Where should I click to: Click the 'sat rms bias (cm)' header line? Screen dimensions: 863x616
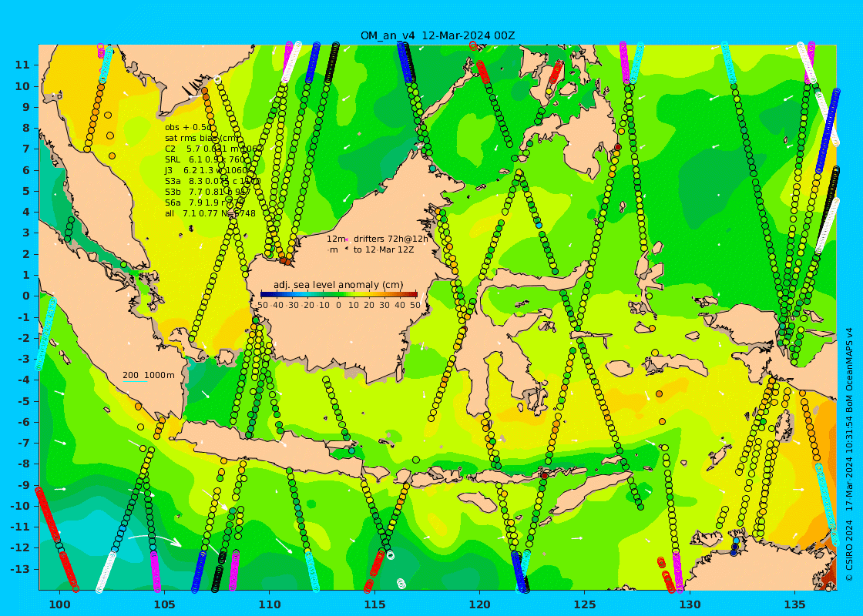tap(202, 138)
